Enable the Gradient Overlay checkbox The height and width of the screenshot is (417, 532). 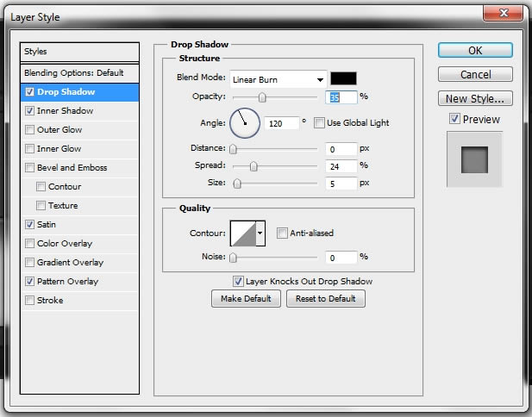point(29,263)
